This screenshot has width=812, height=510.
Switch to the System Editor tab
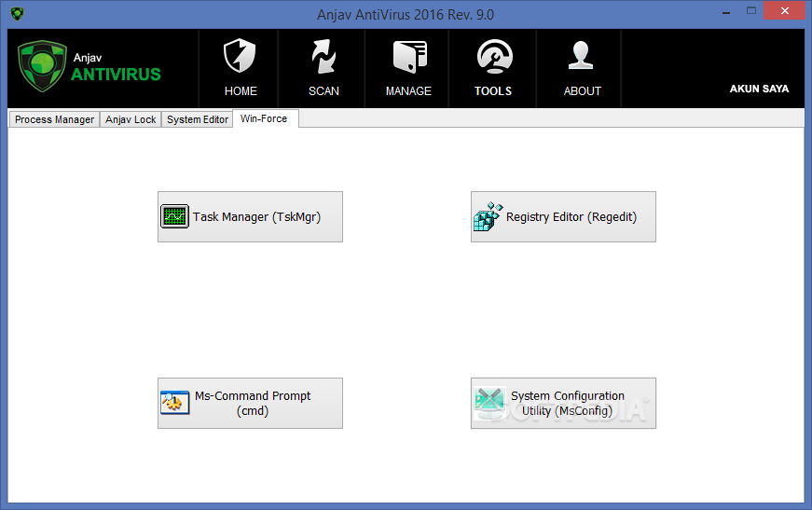198,119
